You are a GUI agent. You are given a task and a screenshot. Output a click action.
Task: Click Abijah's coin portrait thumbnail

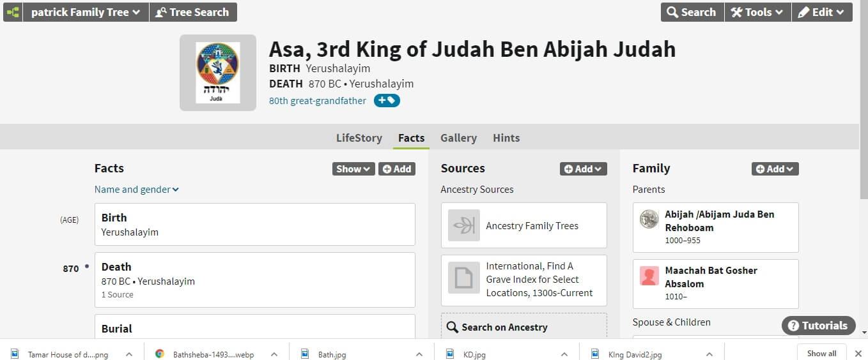pyautogui.click(x=649, y=219)
